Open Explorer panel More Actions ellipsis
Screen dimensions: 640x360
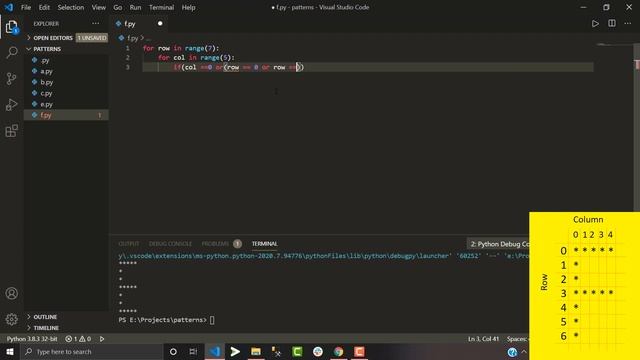coord(96,24)
